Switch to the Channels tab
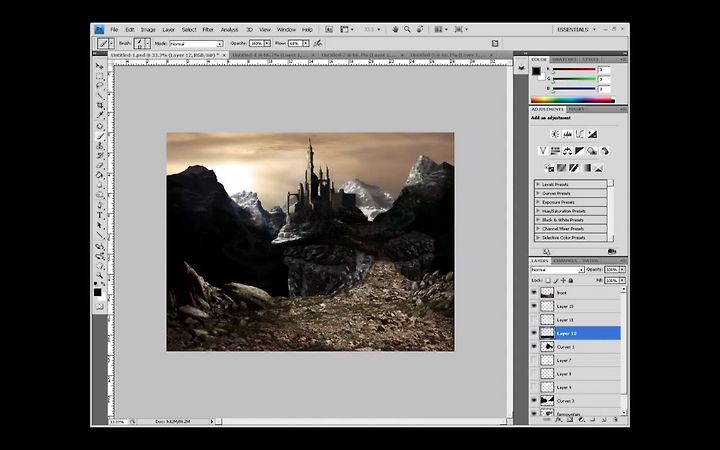Image resolution: width=720 pixels, height=450 pixels. pyautogui.click(x=565, y=261)
